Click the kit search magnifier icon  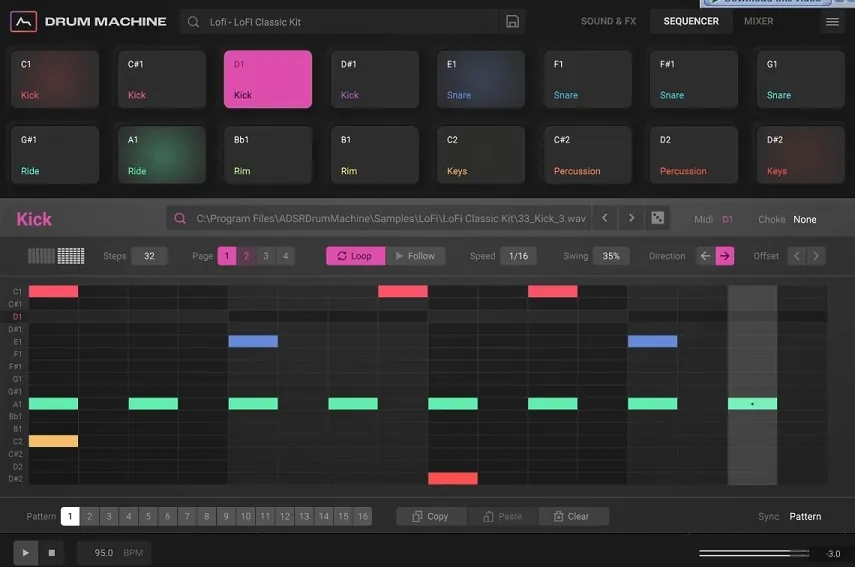tap(193, 22)
